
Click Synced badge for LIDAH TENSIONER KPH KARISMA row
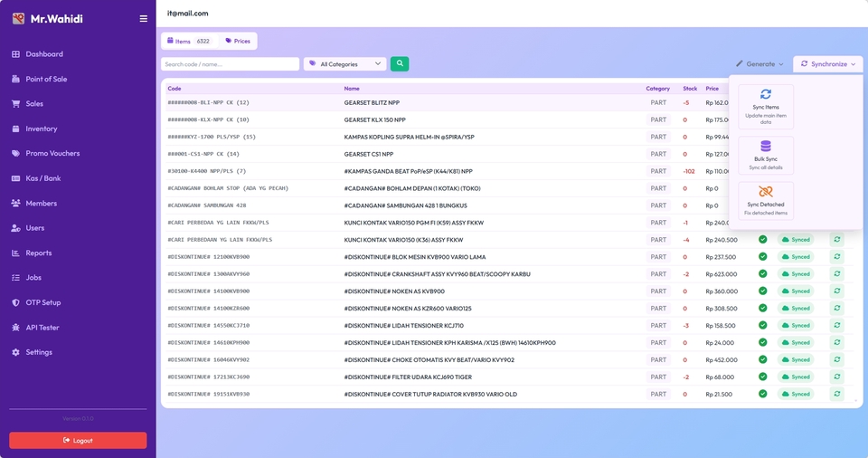coord(796,343)
